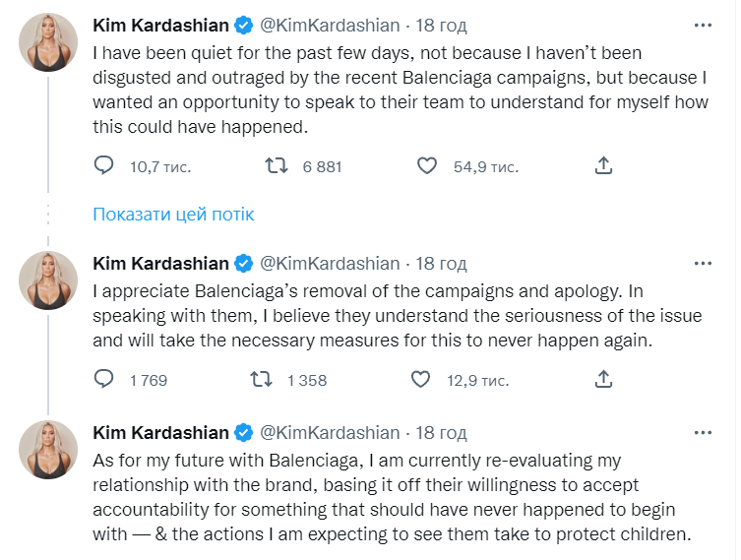Open three-dot menu on the second tweet
Image resolution: width=741 pixels, height=560 pixels.
(702, 263)
